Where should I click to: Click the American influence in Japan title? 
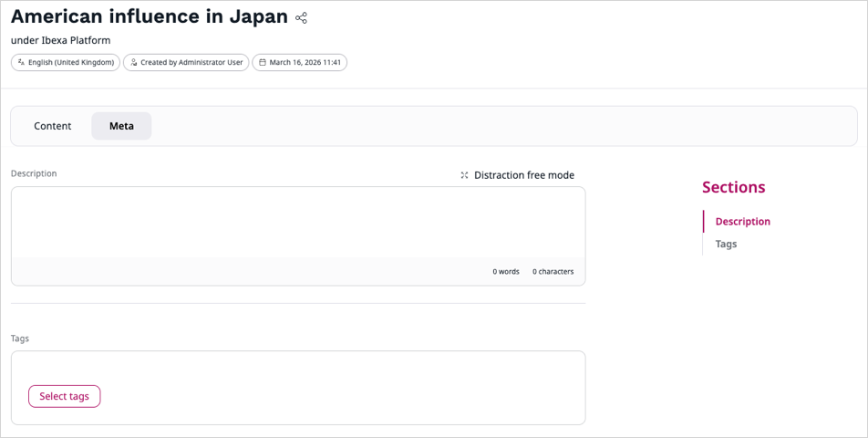pyautogui.click(x=150, y=16)
